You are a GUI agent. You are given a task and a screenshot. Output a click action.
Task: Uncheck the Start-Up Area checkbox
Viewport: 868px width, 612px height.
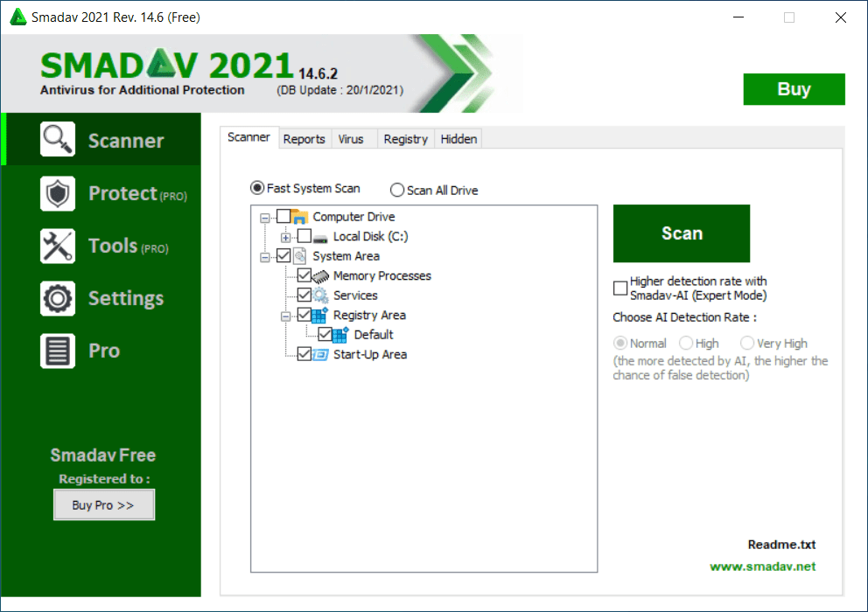[x=304, y=354]
